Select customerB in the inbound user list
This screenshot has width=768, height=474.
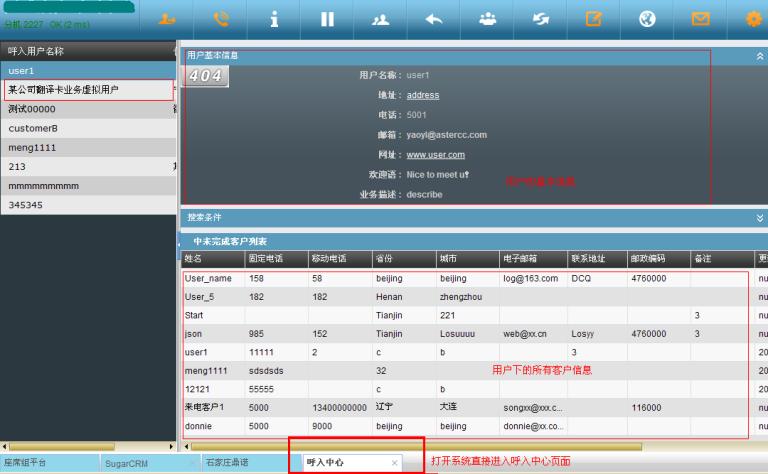(x=33, y=128)
